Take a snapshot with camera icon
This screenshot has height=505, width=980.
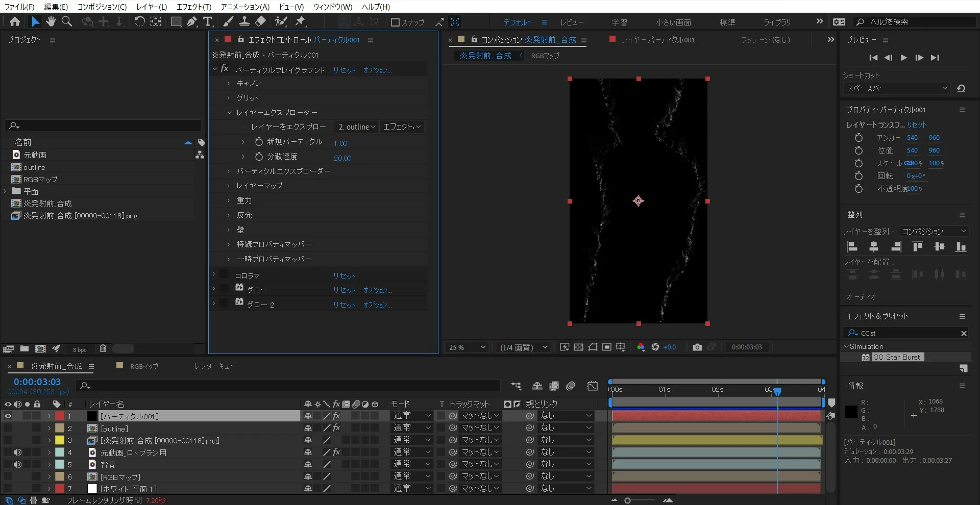click(697, 347)
